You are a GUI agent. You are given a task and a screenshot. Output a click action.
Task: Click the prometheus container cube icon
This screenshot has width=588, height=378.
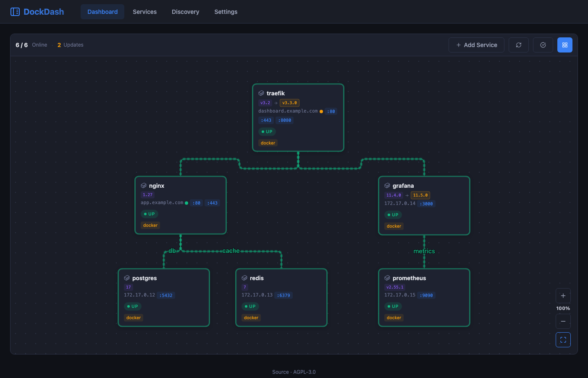[387, 278]
